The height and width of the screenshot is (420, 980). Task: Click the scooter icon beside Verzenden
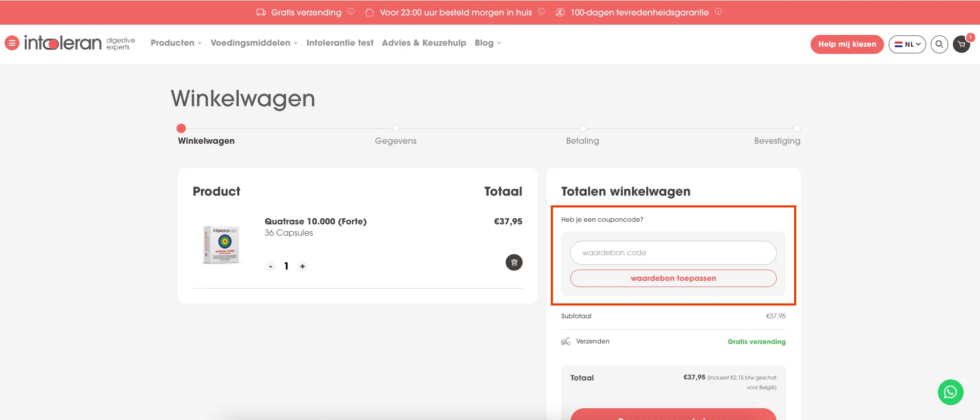tap(566, 341)
